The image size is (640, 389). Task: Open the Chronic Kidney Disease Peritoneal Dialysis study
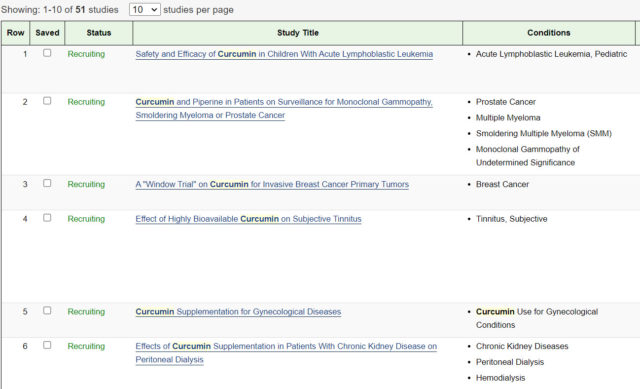pyautogui.click(x=286, y=353)
